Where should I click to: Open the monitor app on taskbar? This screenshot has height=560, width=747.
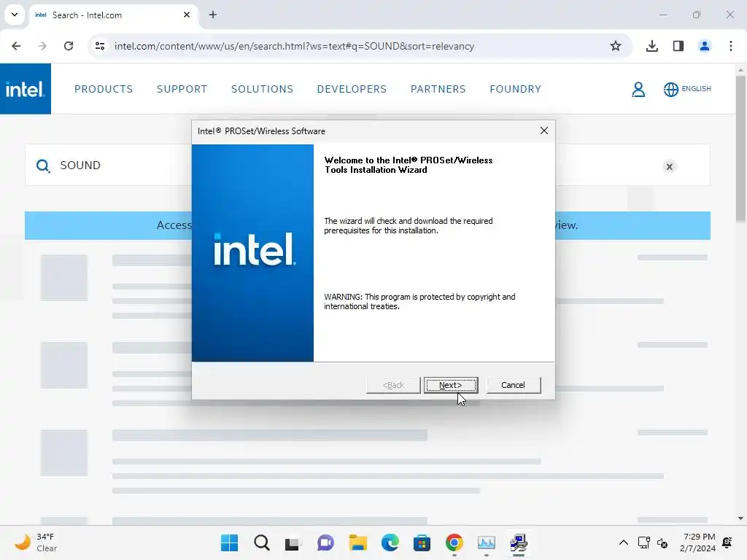coord(487,542)
